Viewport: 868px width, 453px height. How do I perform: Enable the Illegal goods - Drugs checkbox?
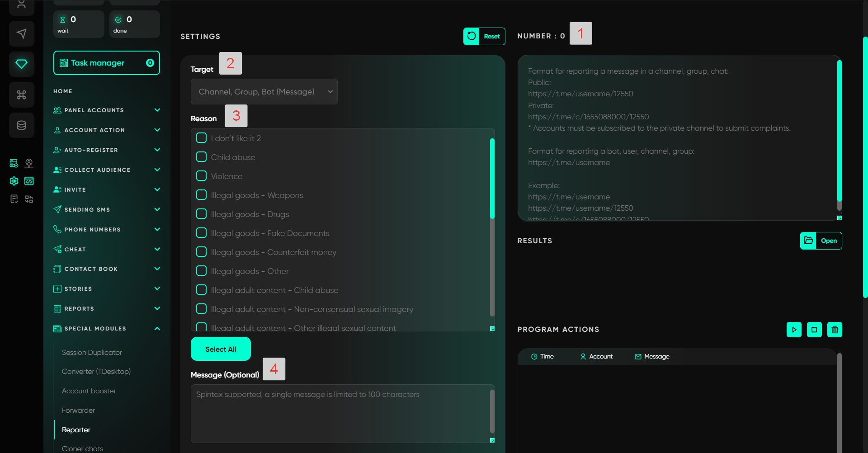[202, 214]
